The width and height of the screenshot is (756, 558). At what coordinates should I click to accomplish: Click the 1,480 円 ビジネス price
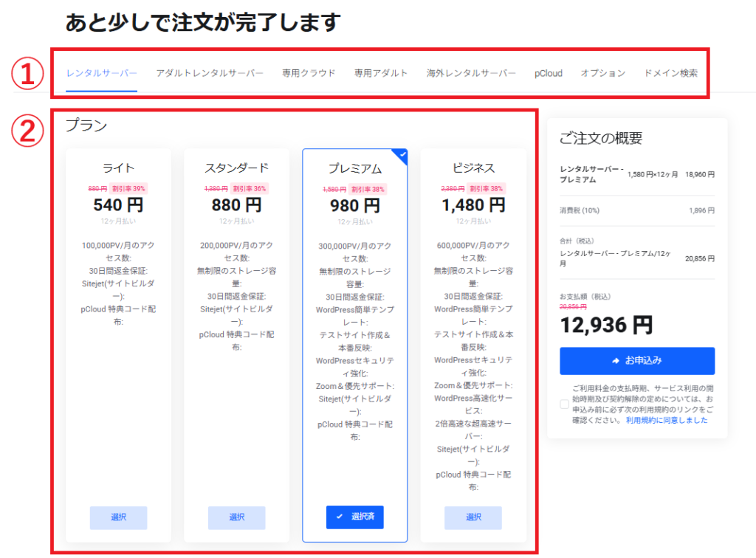click(473, 204)
